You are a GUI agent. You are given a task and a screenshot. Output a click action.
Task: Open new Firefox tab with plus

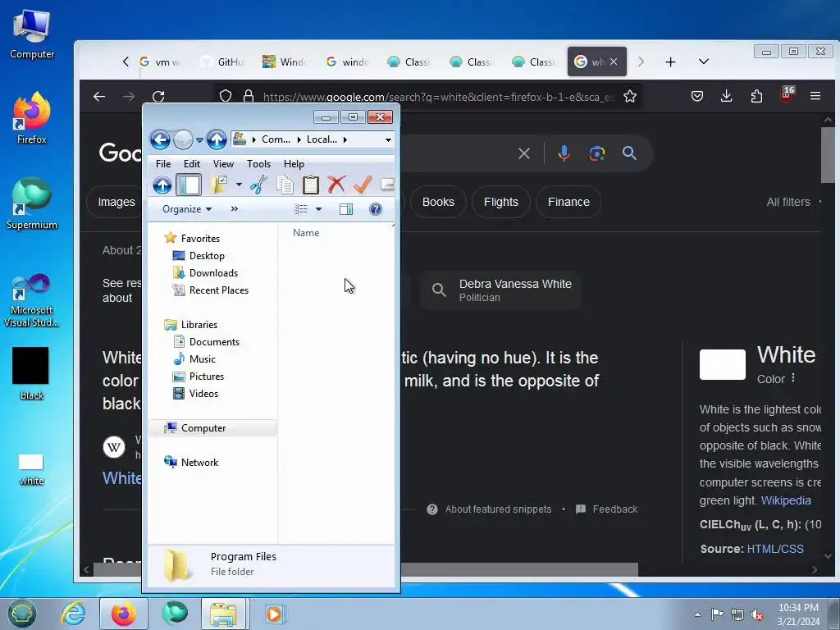point(670,62)
